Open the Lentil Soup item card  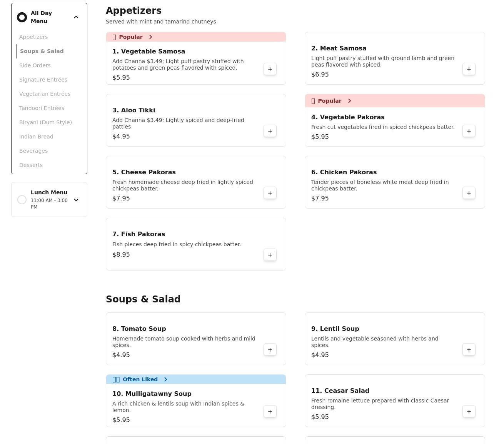point(385,339)
